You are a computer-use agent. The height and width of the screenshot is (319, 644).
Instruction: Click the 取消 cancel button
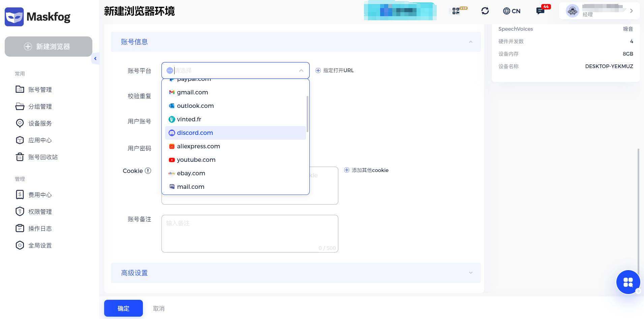[159, 309]
